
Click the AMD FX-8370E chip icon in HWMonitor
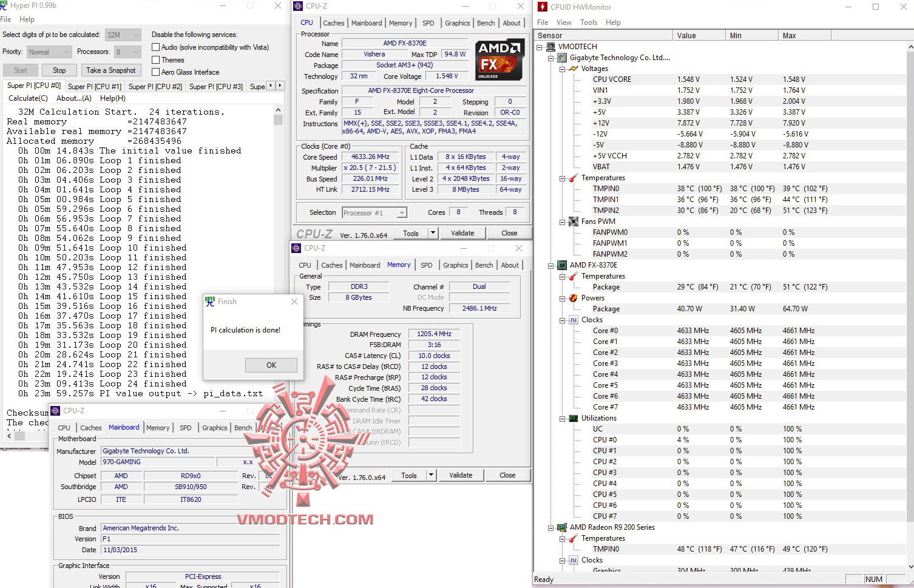pyautogui.click(x=562, y=265)
